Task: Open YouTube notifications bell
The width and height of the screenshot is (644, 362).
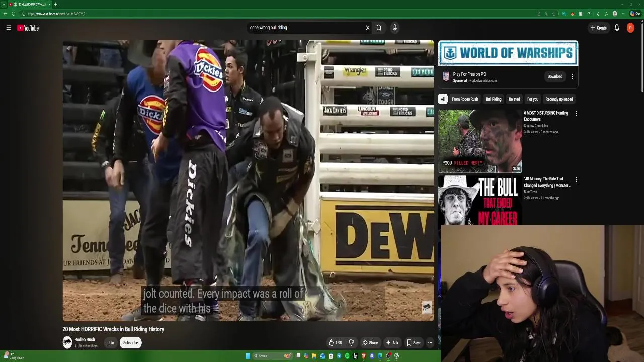Action: coord(617,28)
